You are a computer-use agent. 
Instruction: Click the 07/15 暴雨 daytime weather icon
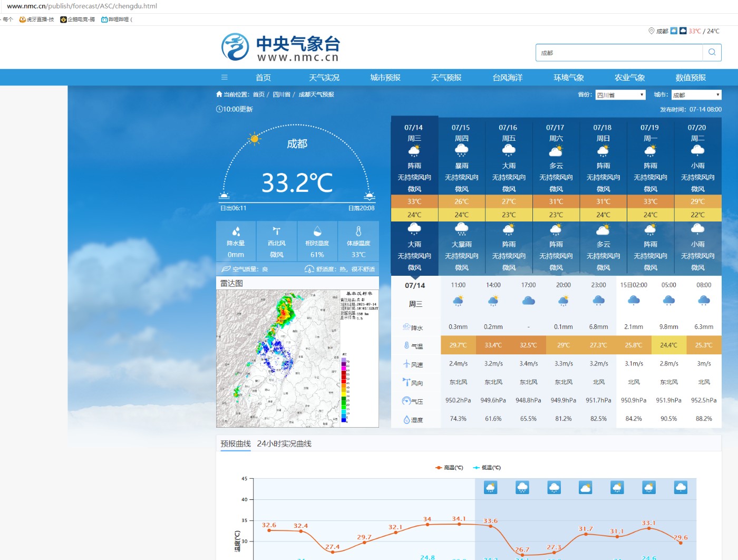461,151
